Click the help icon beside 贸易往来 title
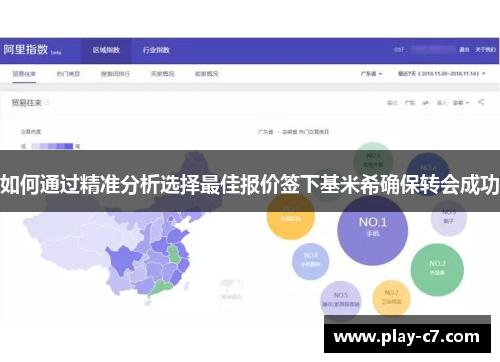The height and width of the screenshot is (362, 500). tap(47, 103)
